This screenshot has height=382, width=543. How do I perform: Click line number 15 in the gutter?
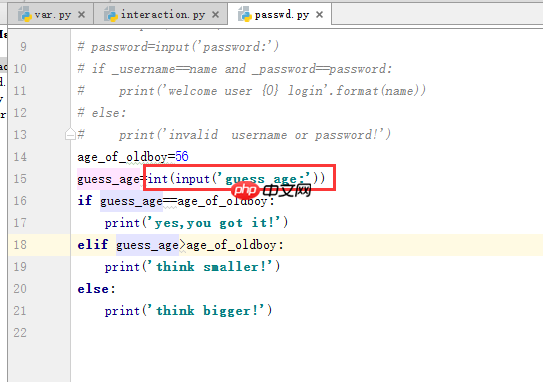20,179
